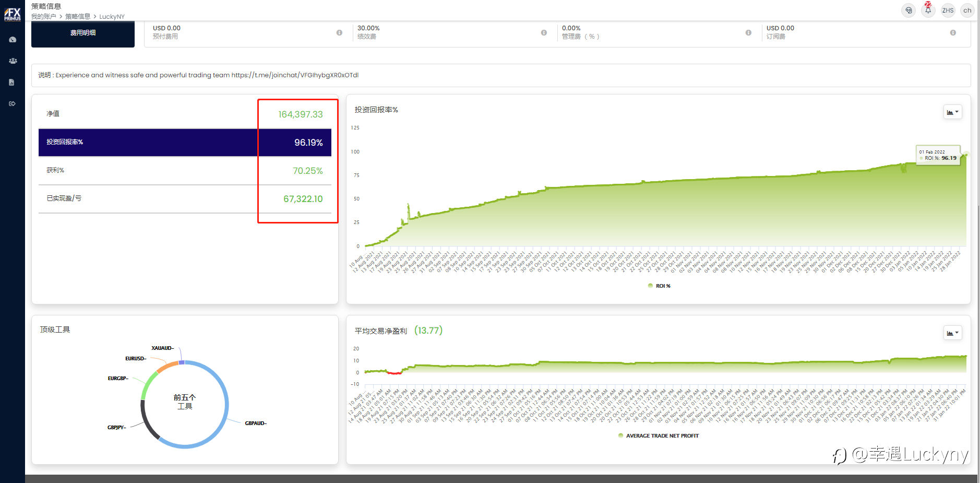Toggle the ROI % legend series

659,286
